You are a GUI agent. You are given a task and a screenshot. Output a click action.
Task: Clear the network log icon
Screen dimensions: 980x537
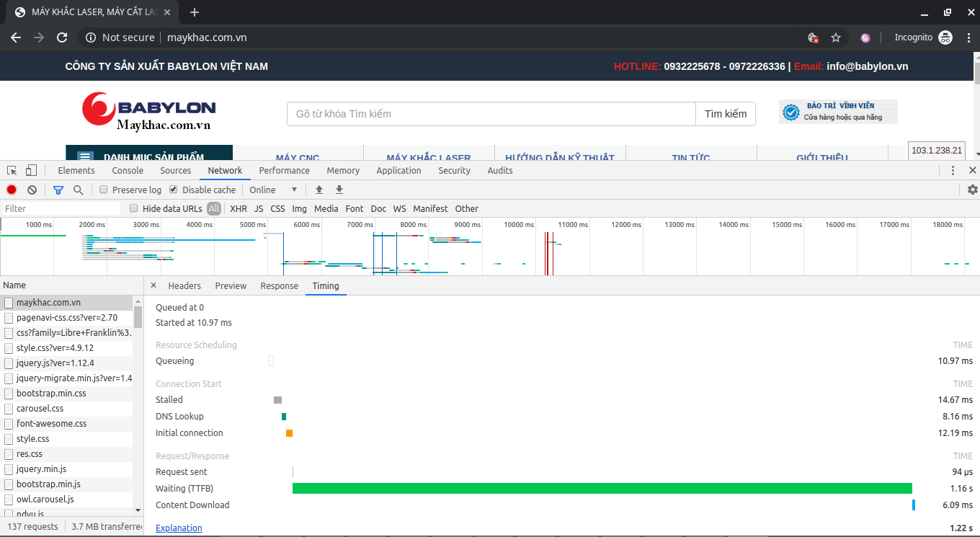32,190
